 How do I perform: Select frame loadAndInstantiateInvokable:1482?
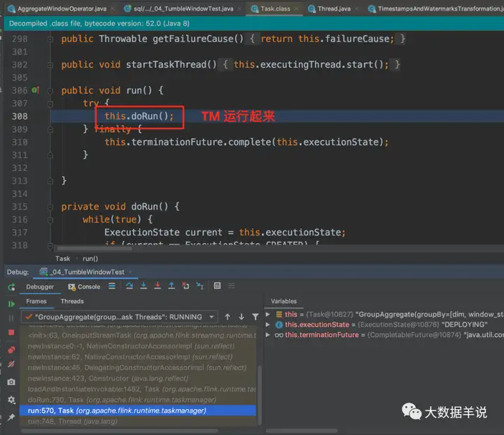[x=138, y=389]
